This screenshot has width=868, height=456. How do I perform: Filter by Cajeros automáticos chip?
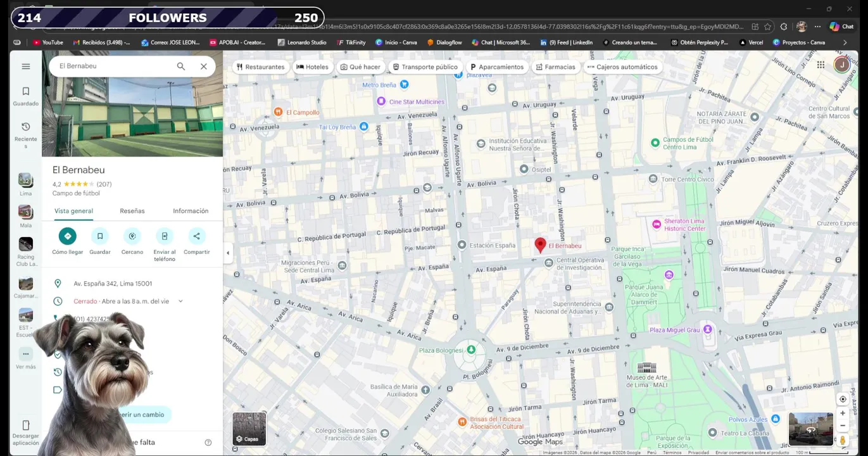tap(622, 66)
